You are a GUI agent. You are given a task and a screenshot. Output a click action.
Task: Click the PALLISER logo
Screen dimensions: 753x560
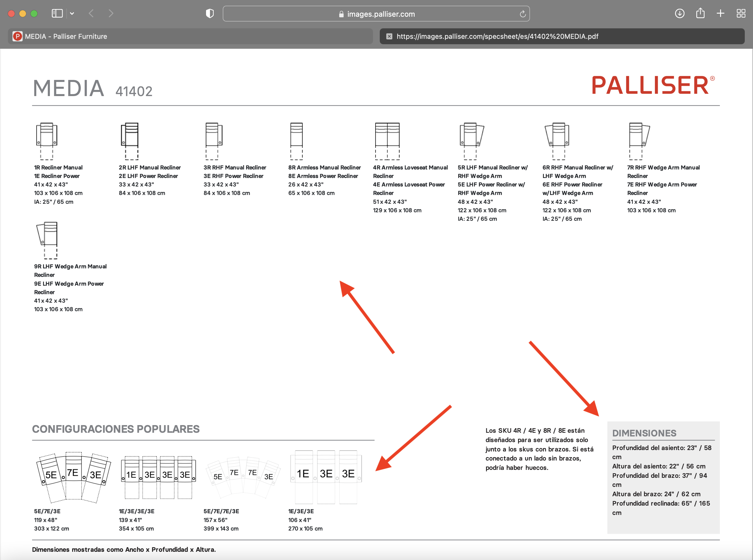(653, 85)
